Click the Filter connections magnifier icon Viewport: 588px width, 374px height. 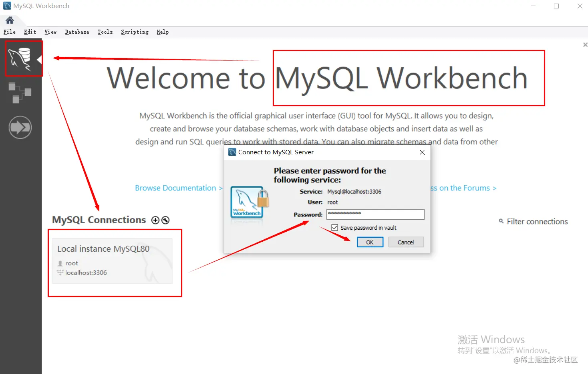(501, 221)
